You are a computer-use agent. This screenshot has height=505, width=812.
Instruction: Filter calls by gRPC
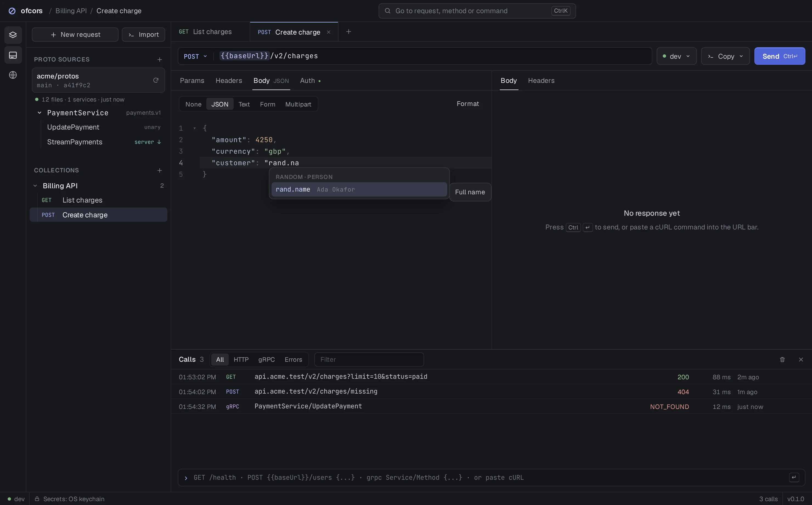266,359
